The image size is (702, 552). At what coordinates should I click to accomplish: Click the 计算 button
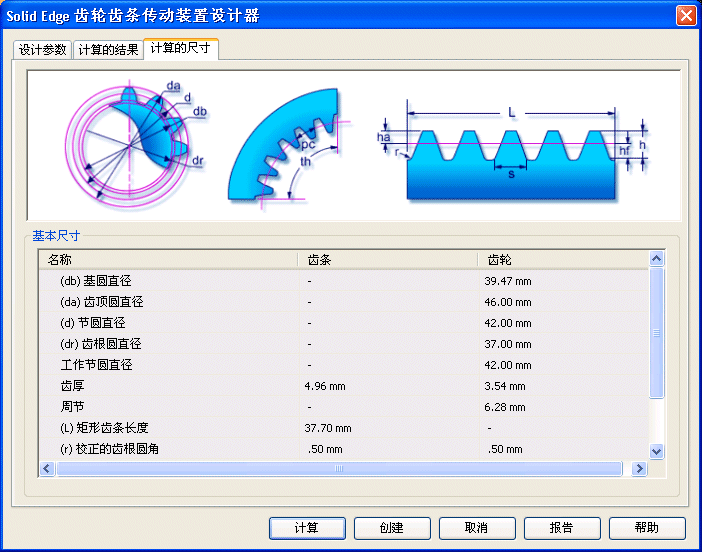pos(307,528)
